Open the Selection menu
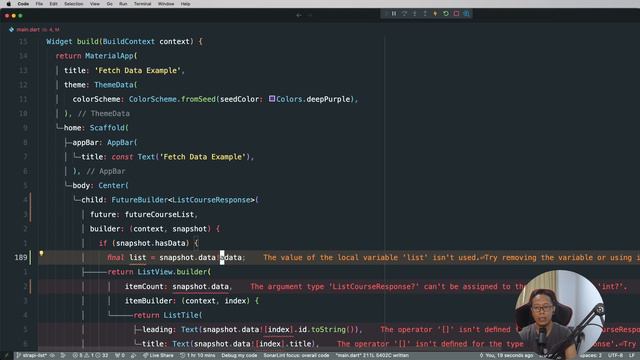Viewport: 640px width, 360px height. (x=73, y=4)
